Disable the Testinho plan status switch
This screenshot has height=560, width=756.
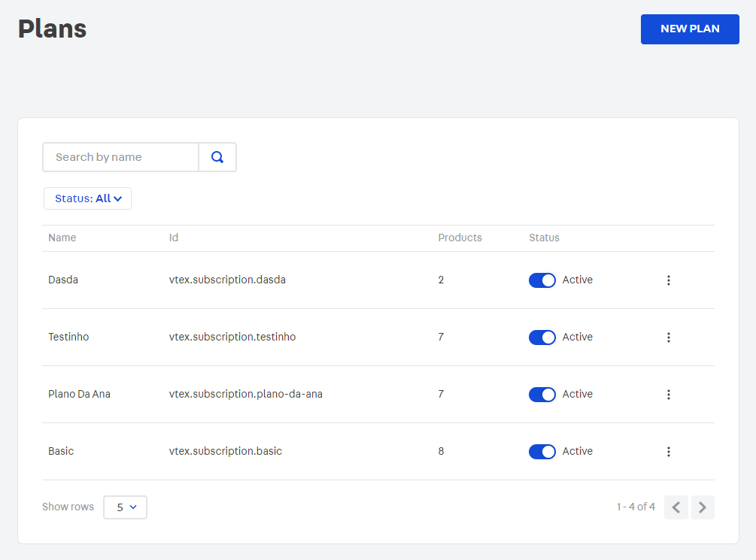tap(542, 337)
